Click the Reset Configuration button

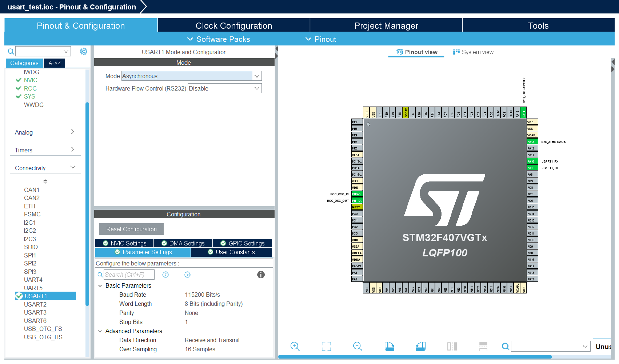point(131,229)
